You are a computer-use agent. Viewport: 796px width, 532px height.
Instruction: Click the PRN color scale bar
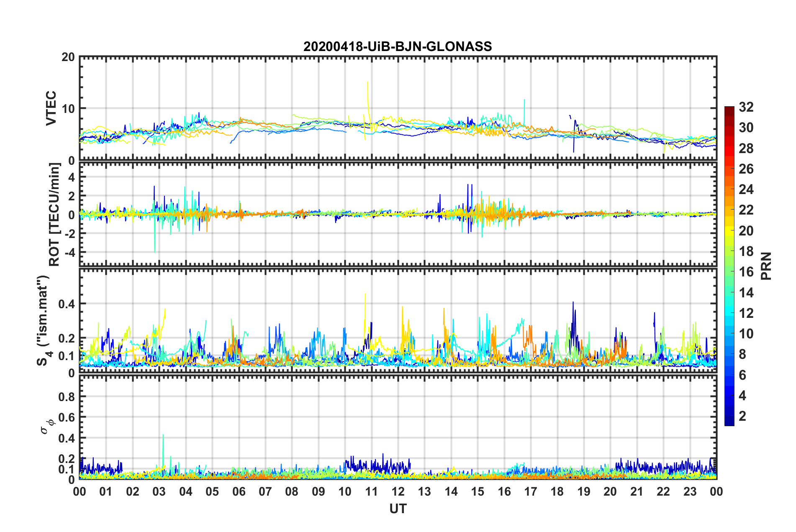(x=729, y=266)
